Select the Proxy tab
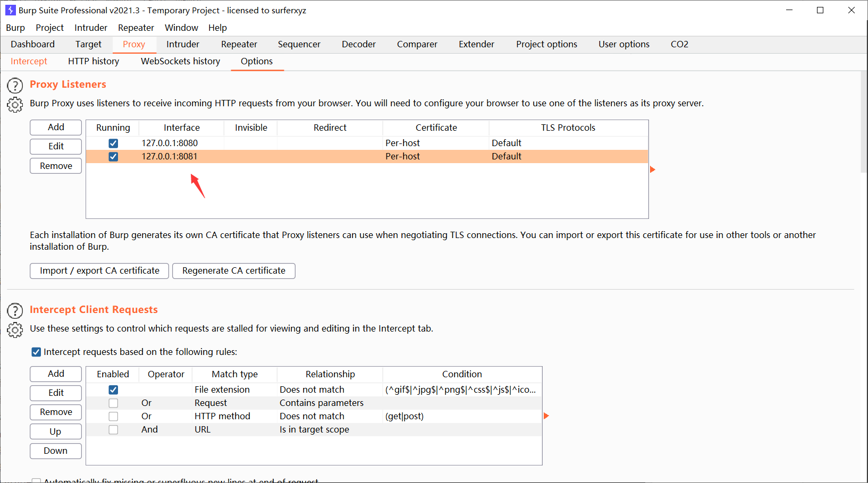The image size is (868, 483). coord(134,44)
